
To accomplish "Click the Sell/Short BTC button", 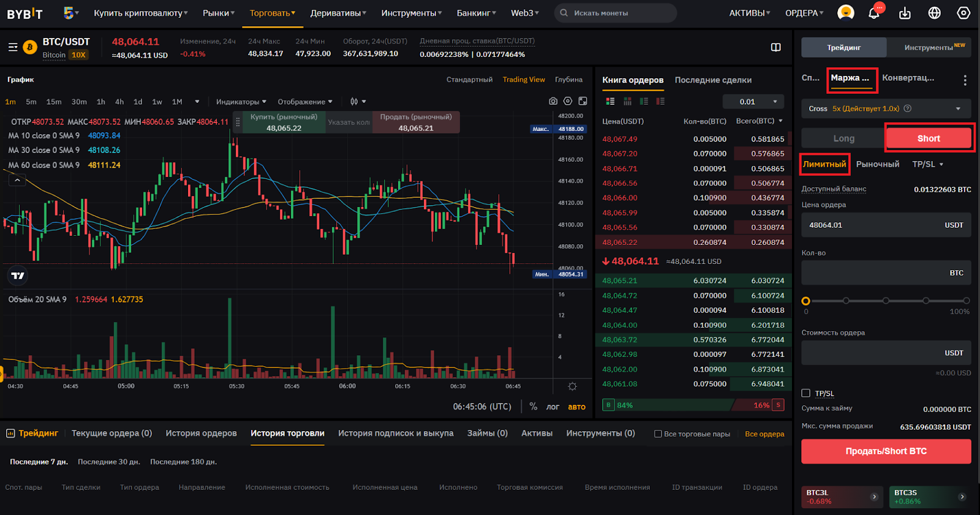I will (x=886, y=451).
